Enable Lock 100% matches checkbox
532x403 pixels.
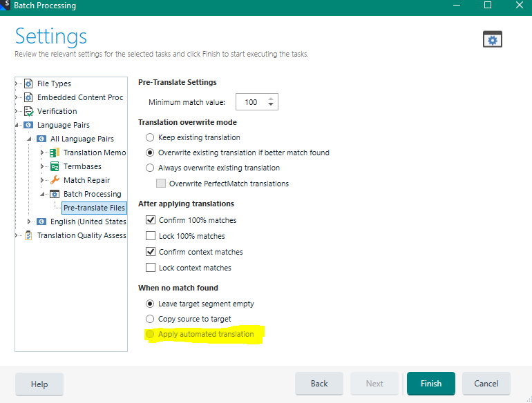tap(151, 236)
